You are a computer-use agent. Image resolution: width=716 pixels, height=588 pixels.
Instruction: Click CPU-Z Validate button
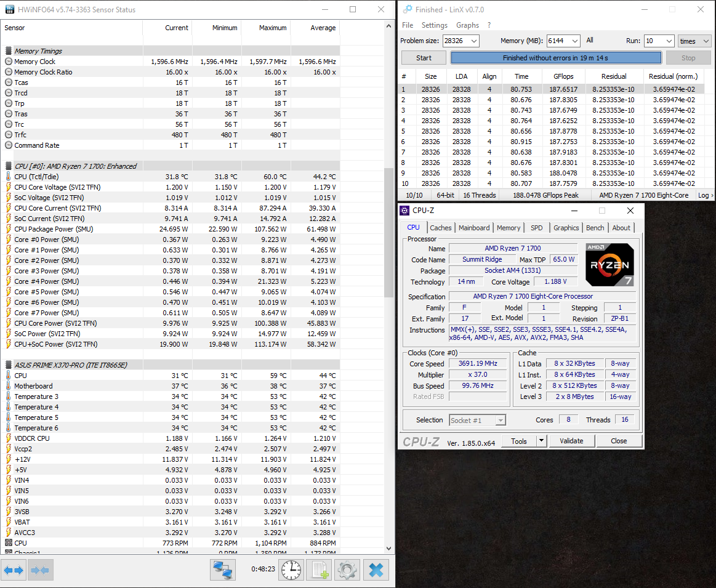point(571,441)
